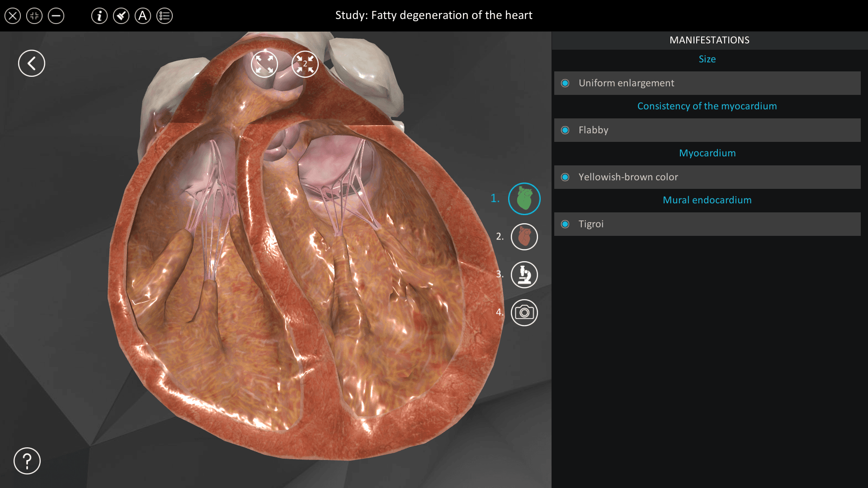Select the 'Yellowish-brown color' radio button

[565, 177]
